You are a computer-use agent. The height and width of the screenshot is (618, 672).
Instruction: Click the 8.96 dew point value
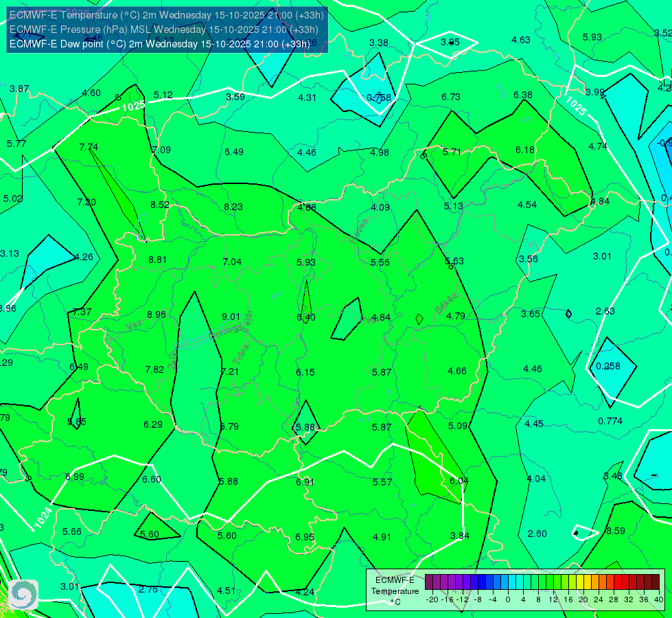click(x=157, y=314)
